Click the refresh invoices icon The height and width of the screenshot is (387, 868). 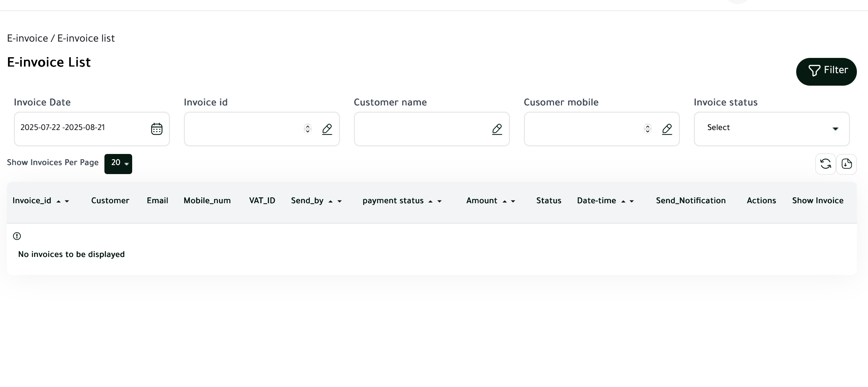825,164
